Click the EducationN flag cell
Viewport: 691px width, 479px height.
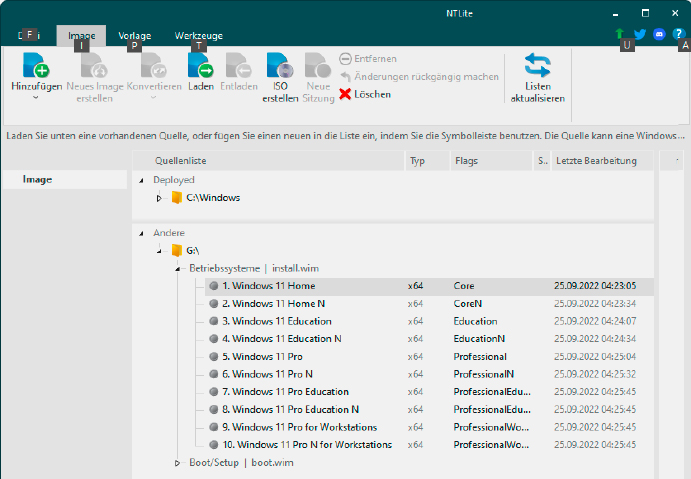click(x=479, y=339)
